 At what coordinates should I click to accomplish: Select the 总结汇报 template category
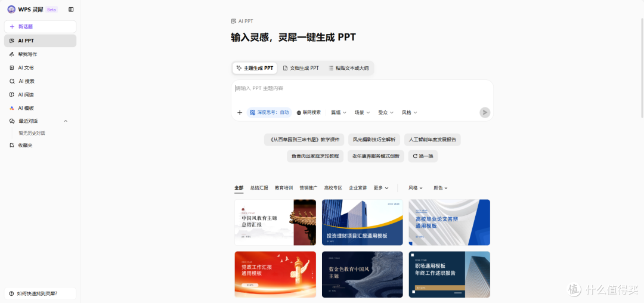tap(259, 188)
